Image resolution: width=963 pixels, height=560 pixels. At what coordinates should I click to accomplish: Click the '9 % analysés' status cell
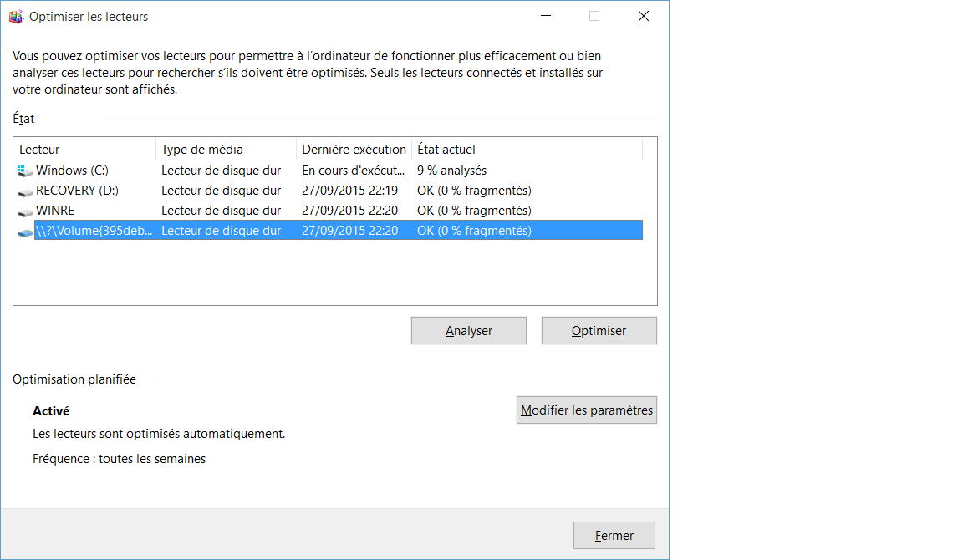coord(451,170)
